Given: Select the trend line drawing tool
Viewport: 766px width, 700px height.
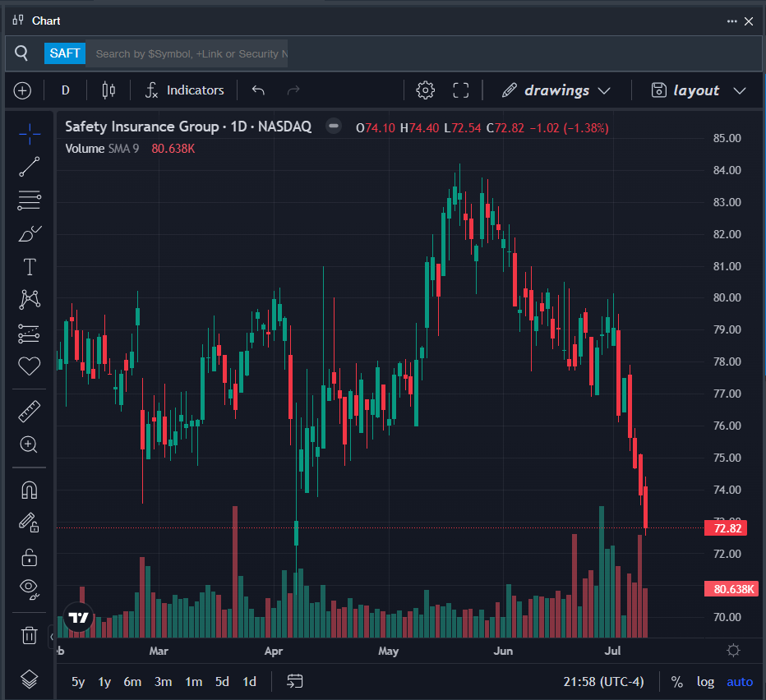Looking at the screenshot, I should point(30,167).
